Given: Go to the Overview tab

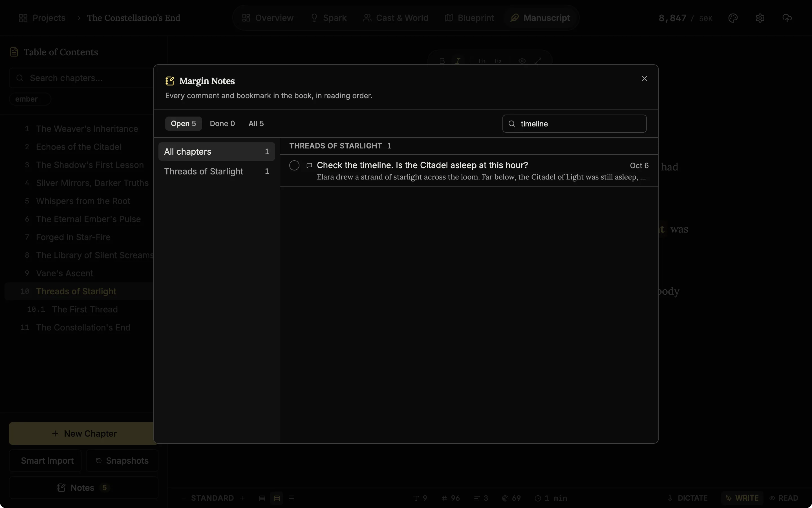Looking at the screenshot, I should point(268,18).
